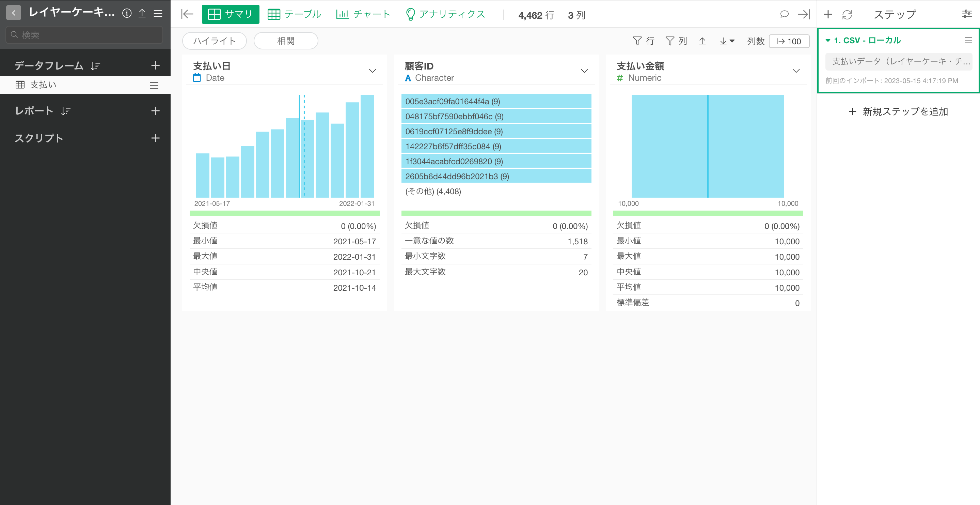Collapse the right steps panel with the arrow icon
980x505 pixels.
pyautogui.click(x=804, y=14)
